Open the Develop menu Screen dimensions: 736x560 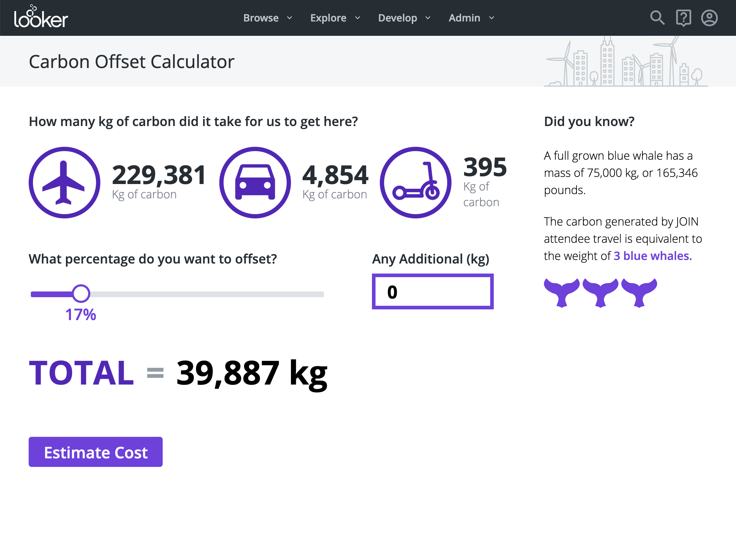coord(398,18)
